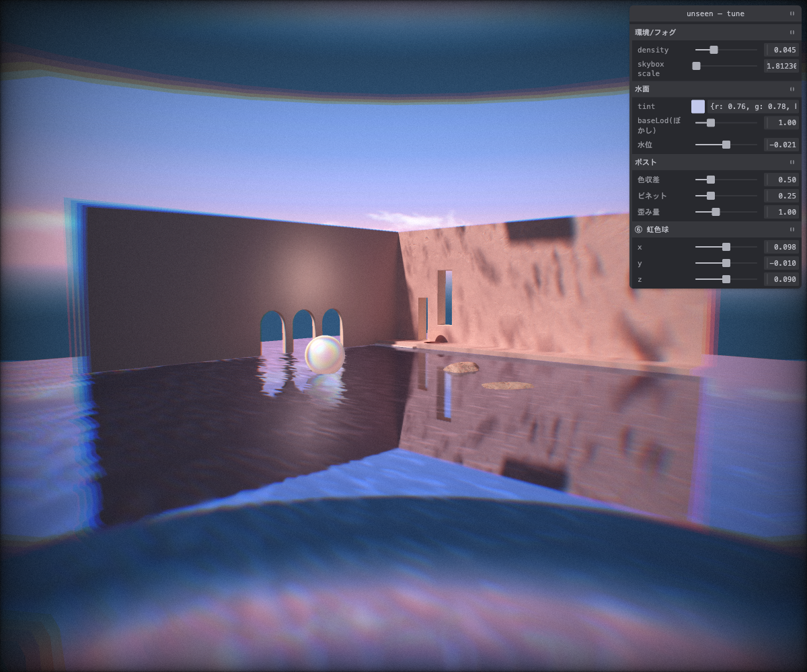
Task: Click the 虹色球 z slider
Action: click(x=726, y=279)
